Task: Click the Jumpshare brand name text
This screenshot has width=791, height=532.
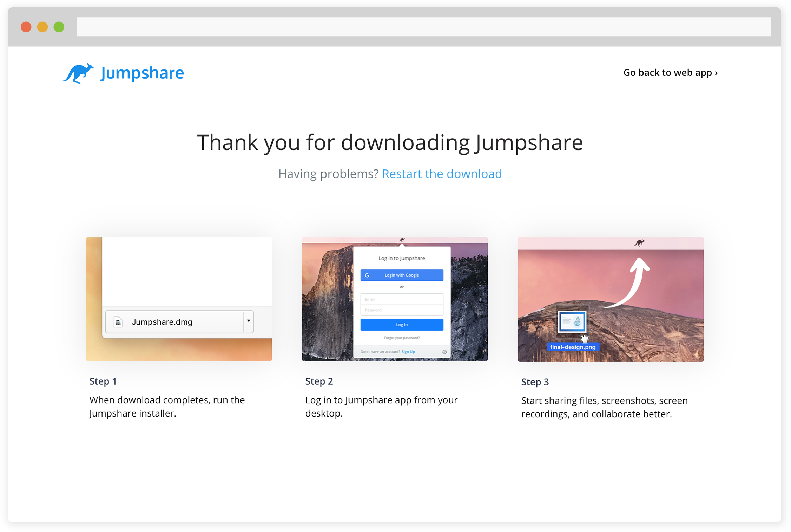Action: (x=142, y=73)
